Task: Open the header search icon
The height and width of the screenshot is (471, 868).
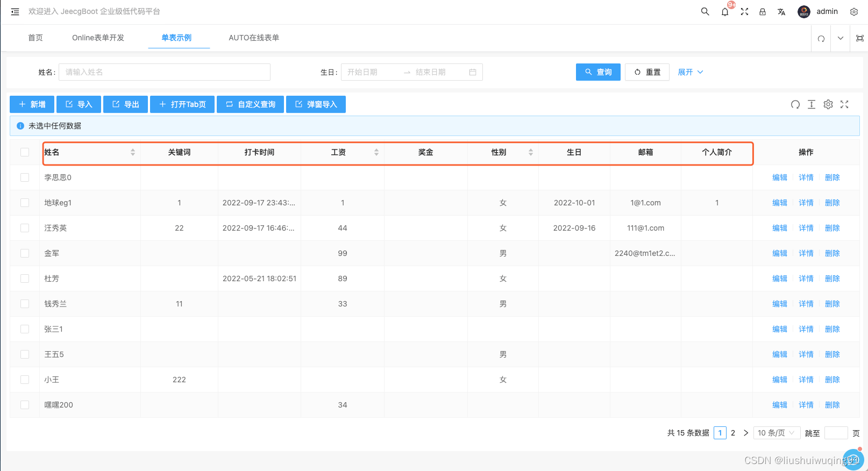Action: coord(705,11)
